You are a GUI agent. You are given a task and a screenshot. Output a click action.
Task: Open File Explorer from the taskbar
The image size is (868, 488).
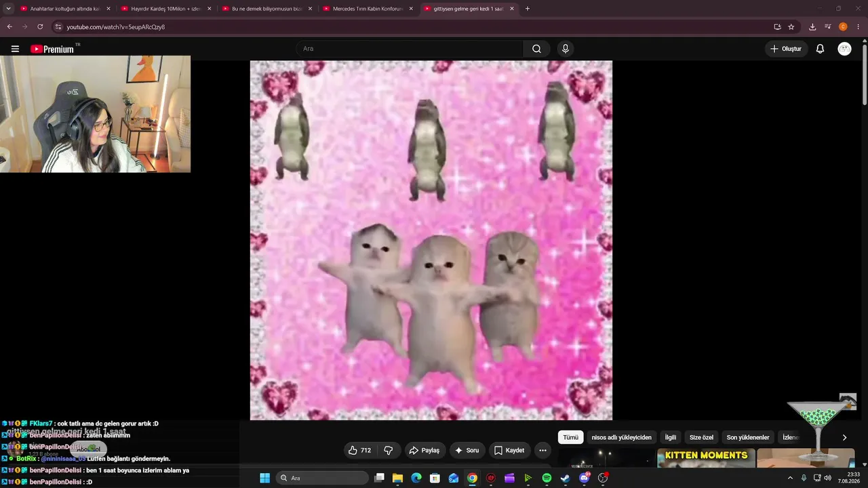[397, 478]
